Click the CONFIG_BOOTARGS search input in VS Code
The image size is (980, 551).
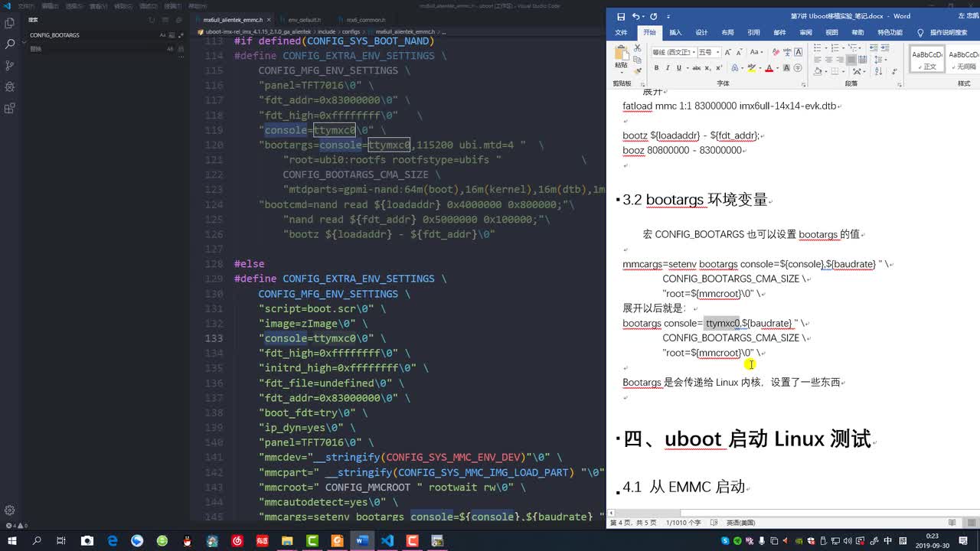coord(92,35)
